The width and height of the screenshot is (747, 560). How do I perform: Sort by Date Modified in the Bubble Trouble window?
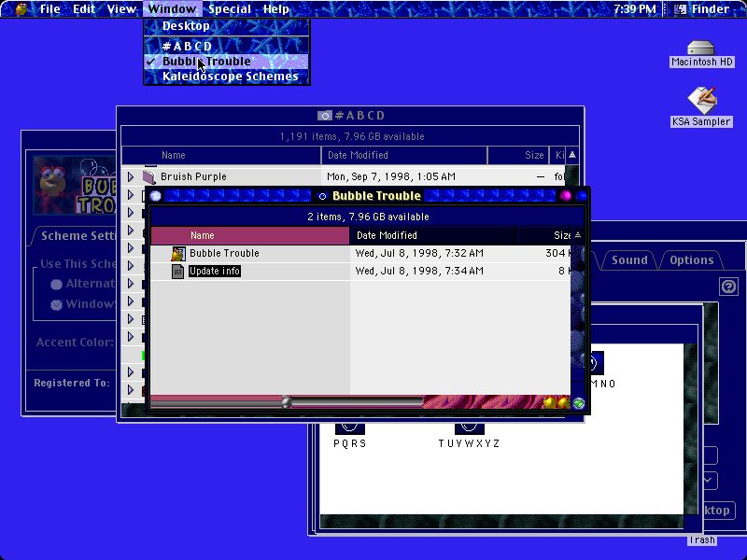433,235
